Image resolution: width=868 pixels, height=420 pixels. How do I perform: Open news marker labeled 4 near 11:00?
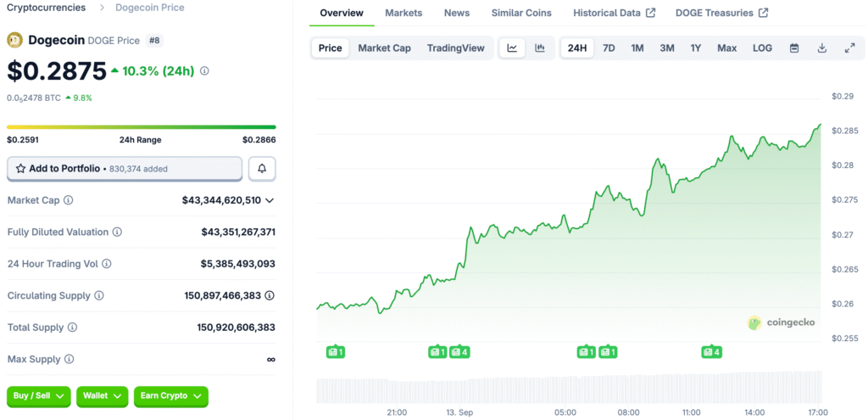pos(711,352)
